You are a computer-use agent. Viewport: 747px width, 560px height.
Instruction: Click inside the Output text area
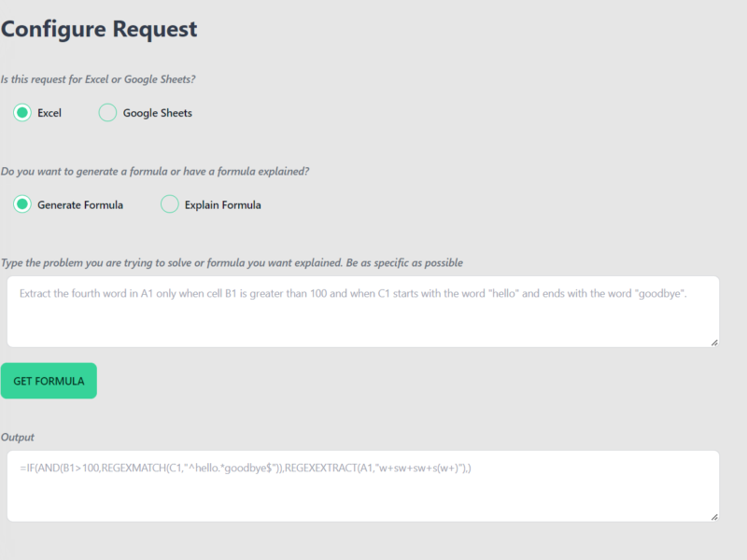click(362, 499)
